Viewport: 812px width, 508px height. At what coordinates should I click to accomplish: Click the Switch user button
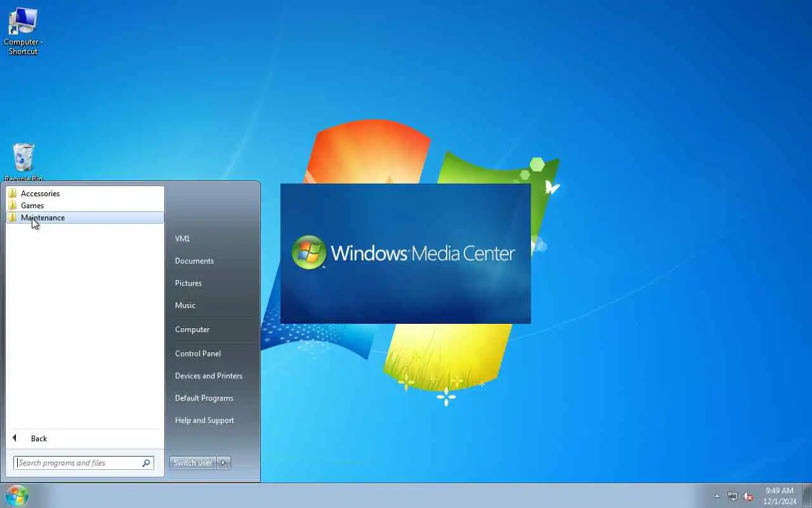tap(193, 463)
